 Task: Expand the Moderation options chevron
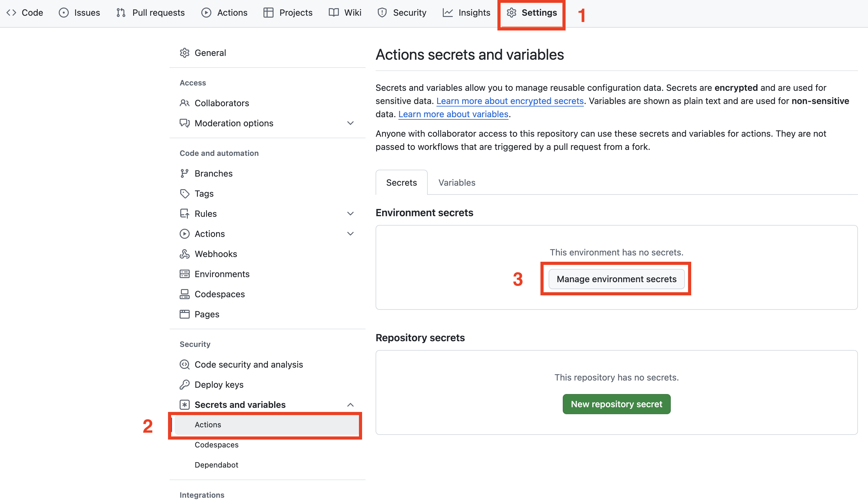(350, 123)
